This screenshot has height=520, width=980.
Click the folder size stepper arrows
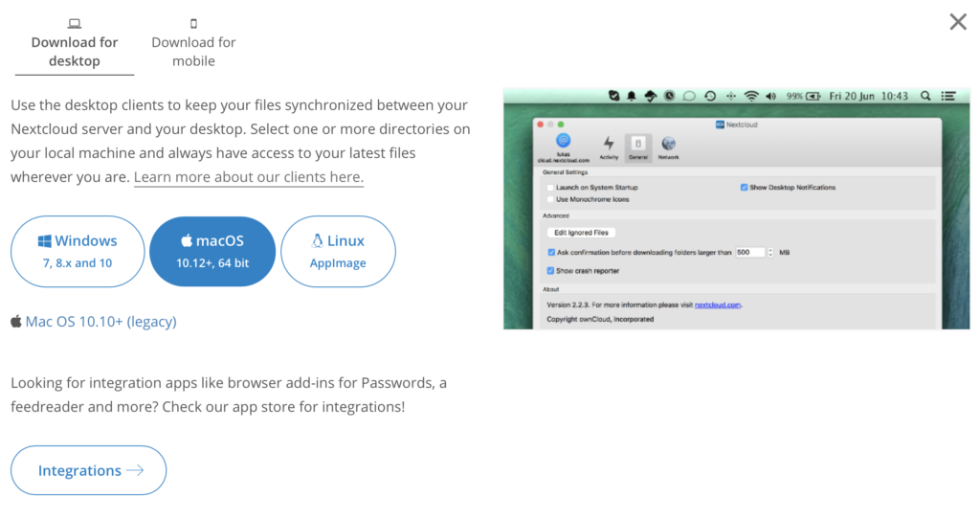770,252
